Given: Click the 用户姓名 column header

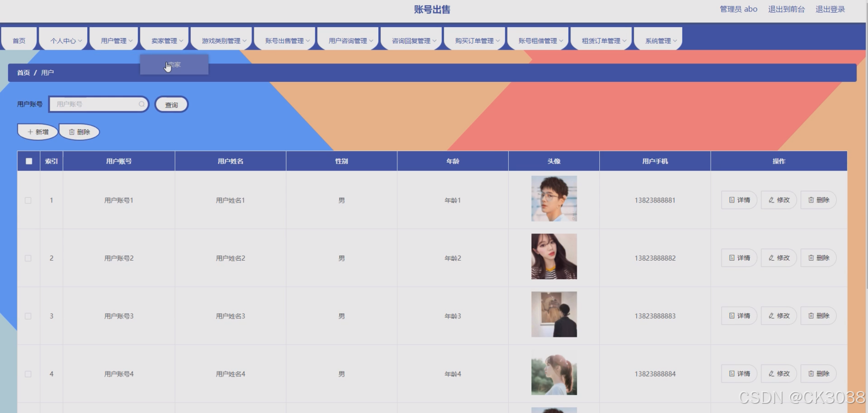Looking at the screenshot, I should 231,162.
